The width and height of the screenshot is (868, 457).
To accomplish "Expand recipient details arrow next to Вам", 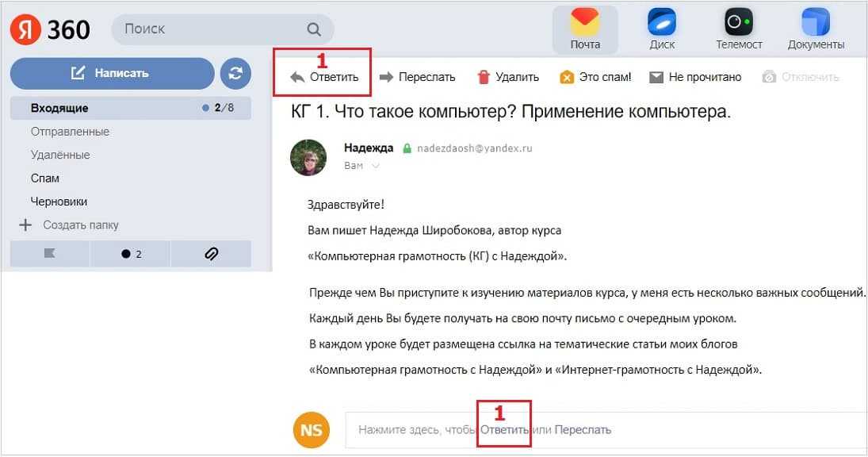I will click(x=375, y=166).
